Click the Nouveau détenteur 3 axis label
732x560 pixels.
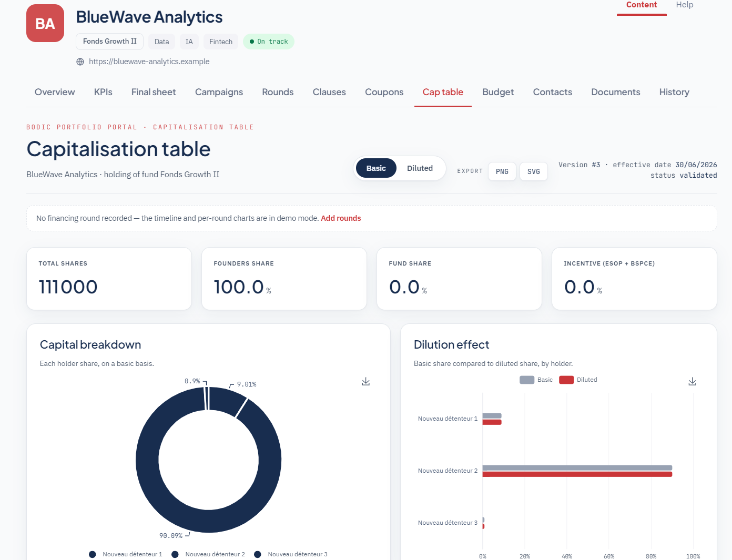(x=448, y=523)
